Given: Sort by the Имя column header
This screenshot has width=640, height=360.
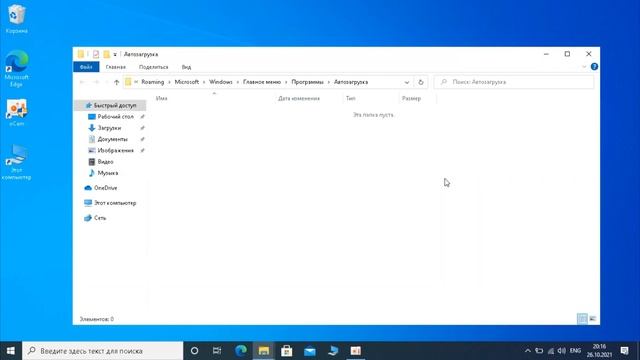Looking at the screenshot, I should (162, 98).
